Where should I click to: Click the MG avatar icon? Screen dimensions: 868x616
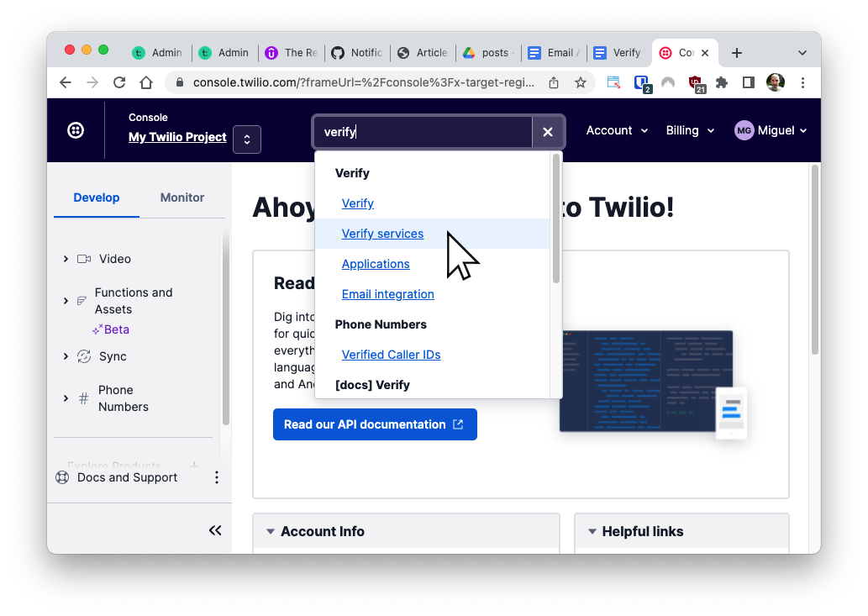(x=744, y=130)
